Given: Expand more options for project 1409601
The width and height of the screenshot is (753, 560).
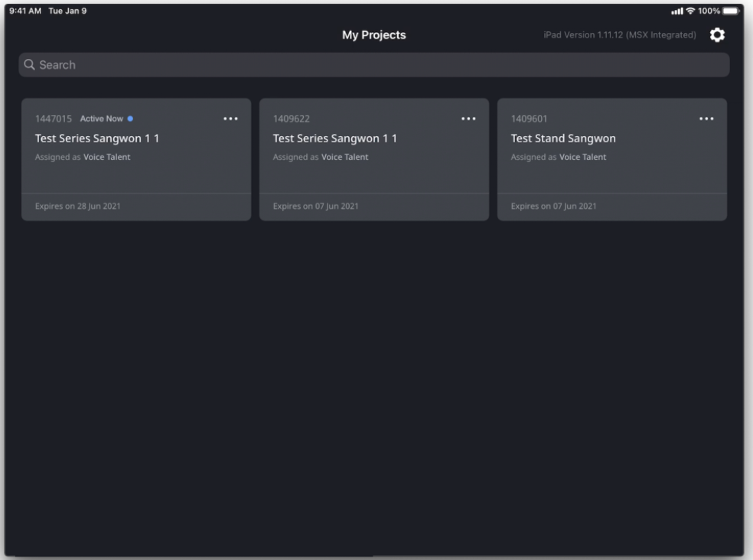Looking at the screenshot, I should [706, 119].
